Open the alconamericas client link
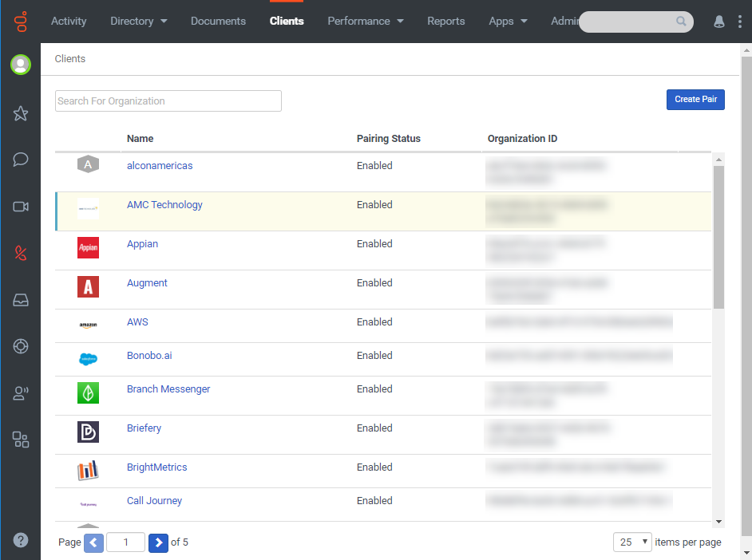 click(160, 166)
